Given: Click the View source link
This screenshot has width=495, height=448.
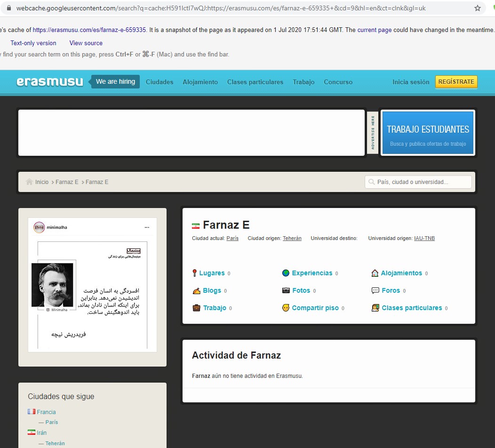Looking at the screenshot, I should click(x=86, y=43).
